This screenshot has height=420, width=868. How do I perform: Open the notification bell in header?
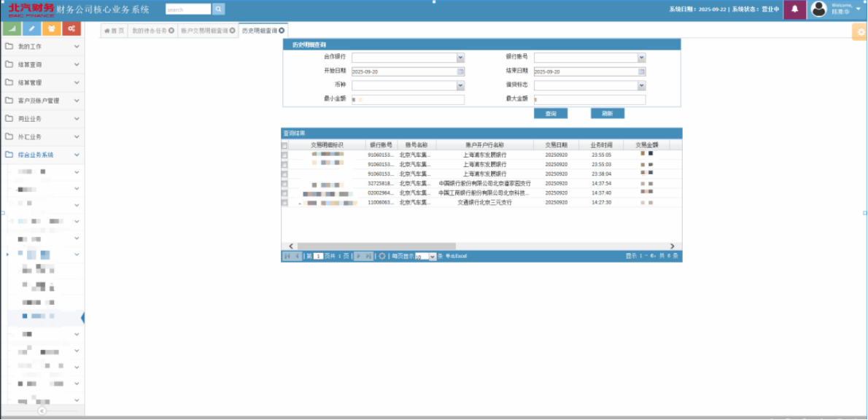[794, 9]
